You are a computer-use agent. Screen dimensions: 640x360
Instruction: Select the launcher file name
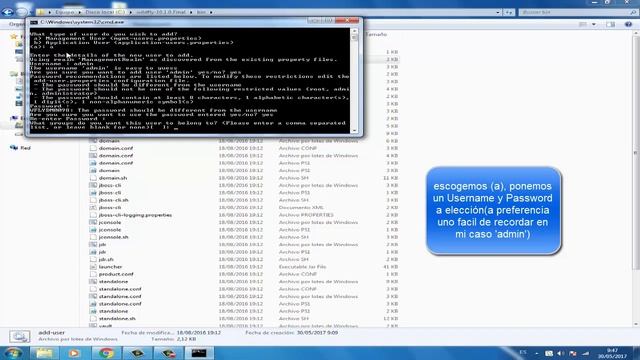pos(110,267)
